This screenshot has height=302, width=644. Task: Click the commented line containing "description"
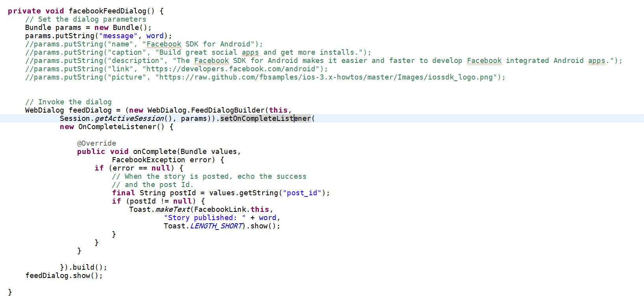(x=324, y=61)
